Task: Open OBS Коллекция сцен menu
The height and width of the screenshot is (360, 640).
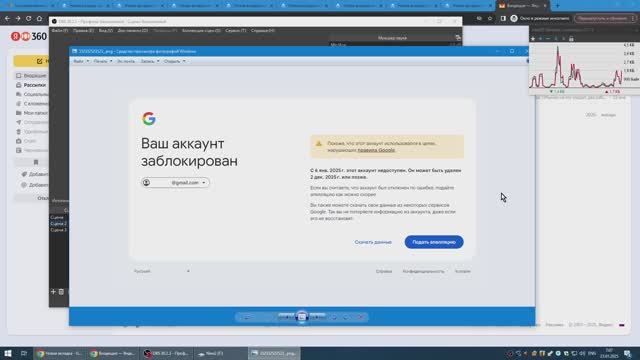Action: click(201, 31)
